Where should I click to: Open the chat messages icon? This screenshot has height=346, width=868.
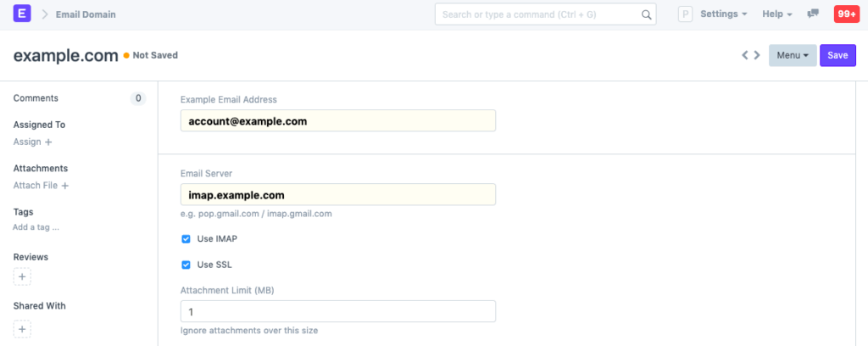click(813, 14)
